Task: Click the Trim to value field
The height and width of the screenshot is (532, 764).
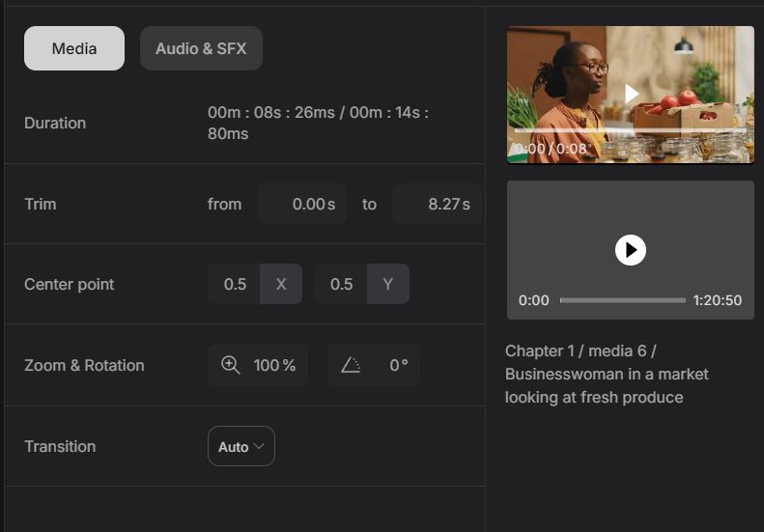Action: pos(437,204)
